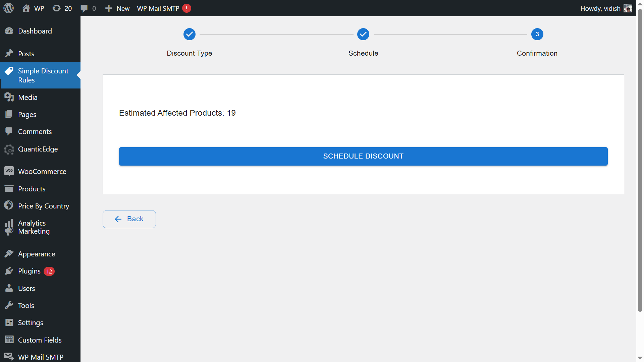Open the comments bubble icon in the admin bar
Screen dimensions: 644x362
click(x=84, y=8)
